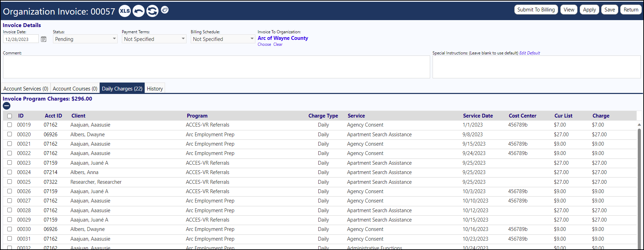Check the box for charge 00021

click(x=10, y=144)
